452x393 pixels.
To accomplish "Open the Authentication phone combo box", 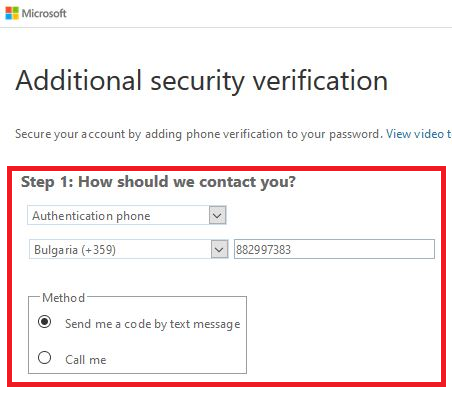I will coord(127,215).
